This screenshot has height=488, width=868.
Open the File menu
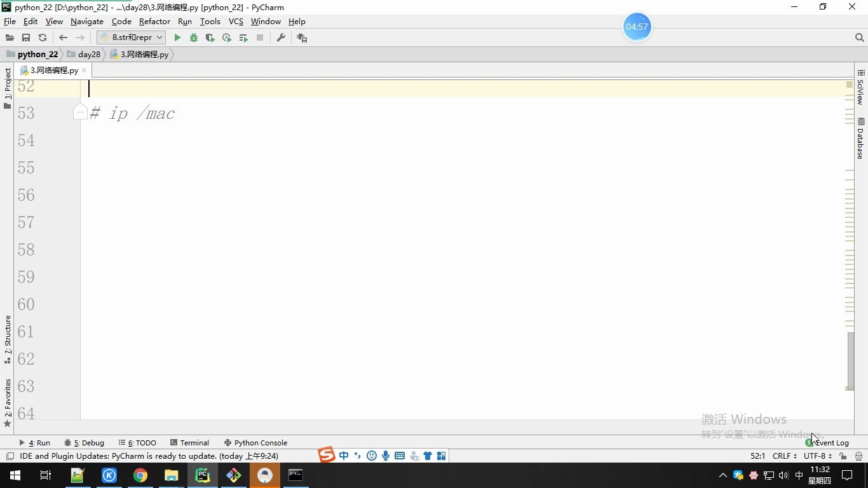point(10,21)
